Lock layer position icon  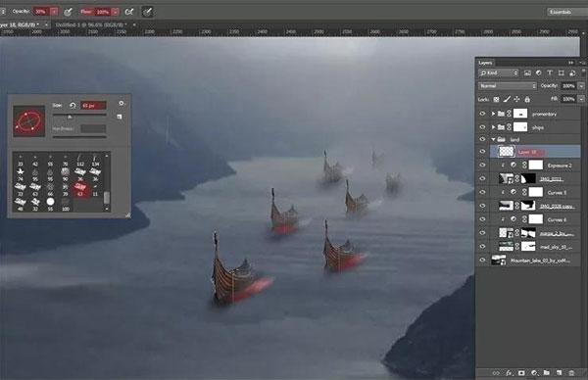click(516, 100)
